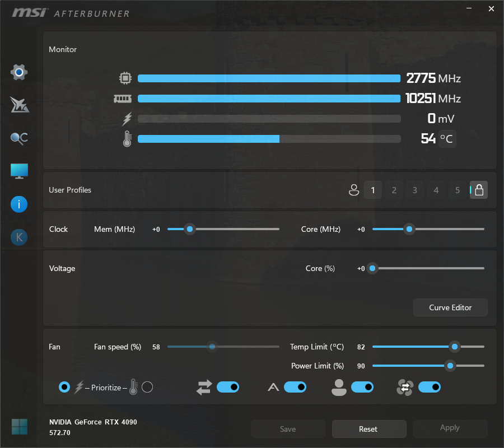Toggle the user-defined fan switch
The width and height of the screenshot is (504, 448).
click(x=362, y=387)
